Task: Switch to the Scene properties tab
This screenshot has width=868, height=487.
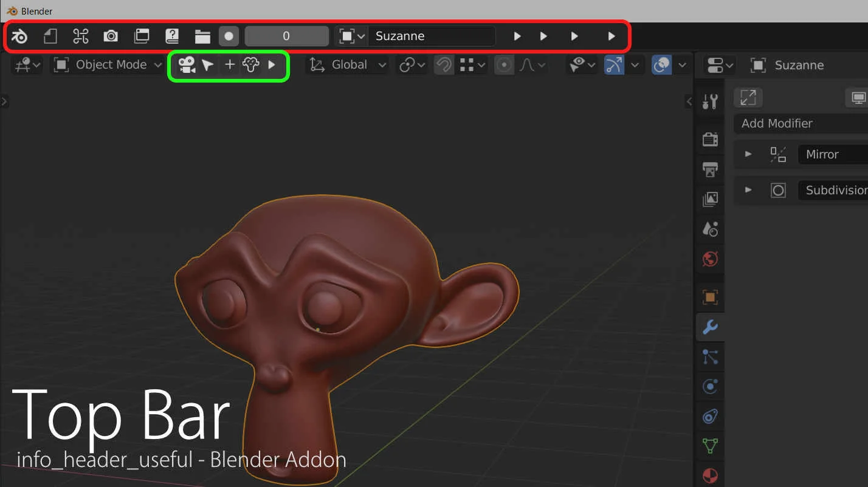Action: pos(709,229)
